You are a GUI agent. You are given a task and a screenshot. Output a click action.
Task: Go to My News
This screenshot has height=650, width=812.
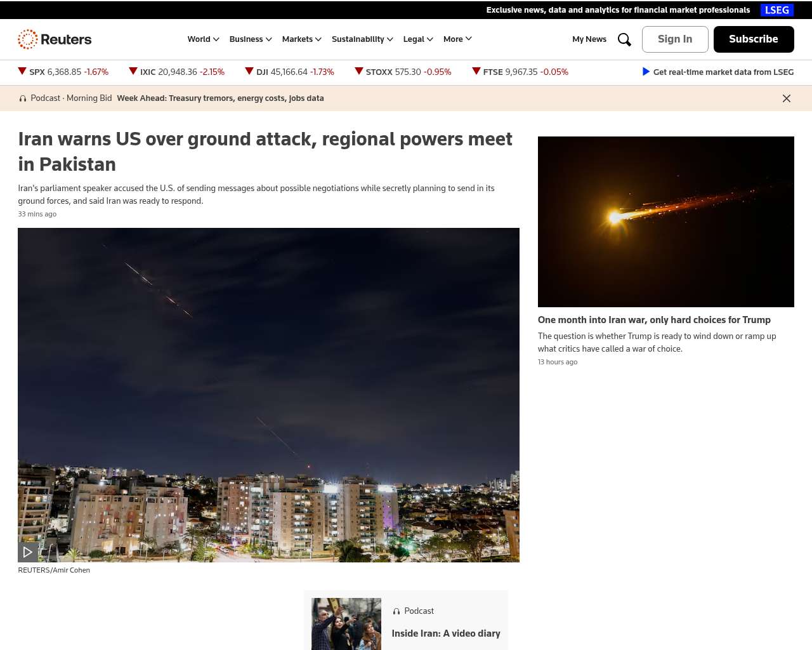point(589,39)
